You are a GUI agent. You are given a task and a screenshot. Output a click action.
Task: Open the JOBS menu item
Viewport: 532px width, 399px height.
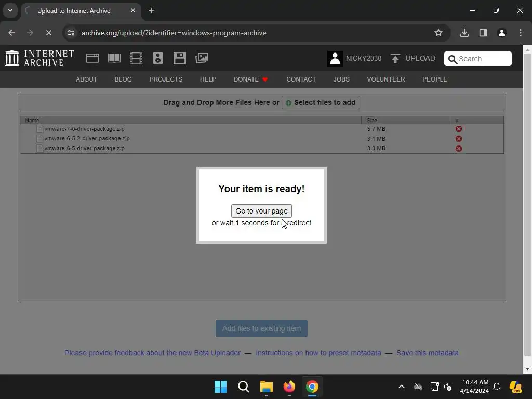pyautogui.click(x=341, y=79)
